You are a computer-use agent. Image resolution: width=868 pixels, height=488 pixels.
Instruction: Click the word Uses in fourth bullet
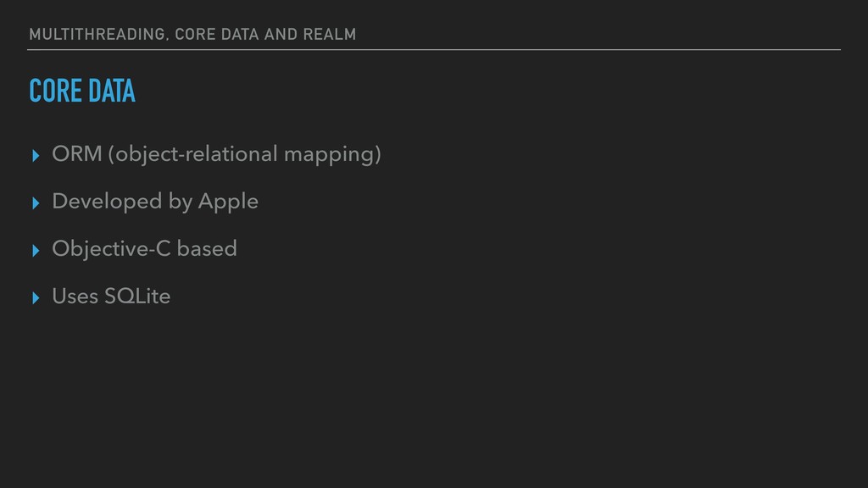pos(75,297)
